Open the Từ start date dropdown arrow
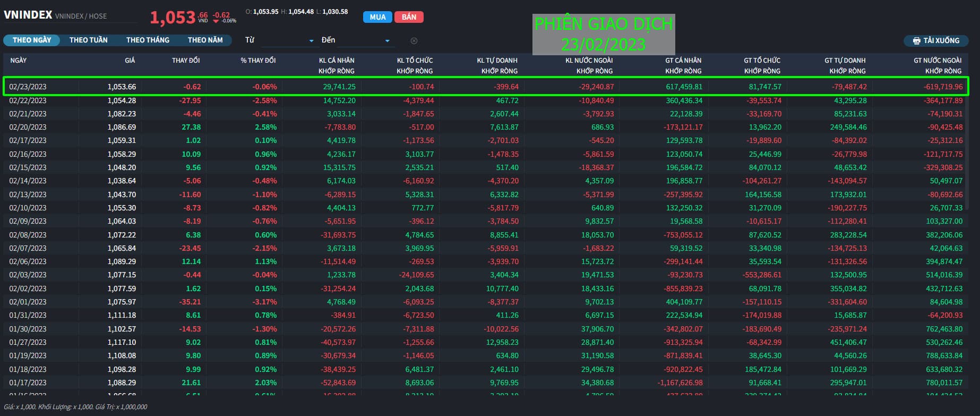Image resolution: width=980 pixels, height=416 pixels. pos(311,41)
